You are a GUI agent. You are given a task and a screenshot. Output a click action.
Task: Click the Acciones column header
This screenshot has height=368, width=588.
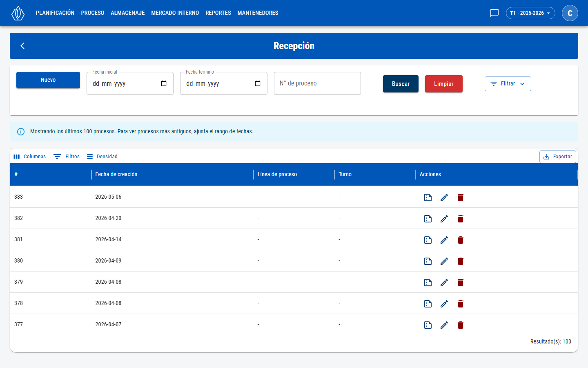click(497, 175)
